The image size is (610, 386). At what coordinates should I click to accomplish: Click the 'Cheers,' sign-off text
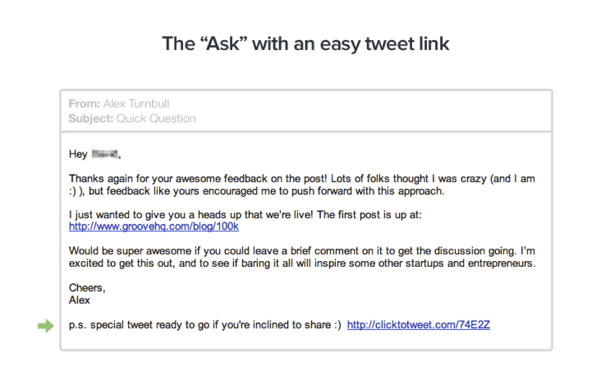point(87,288)
